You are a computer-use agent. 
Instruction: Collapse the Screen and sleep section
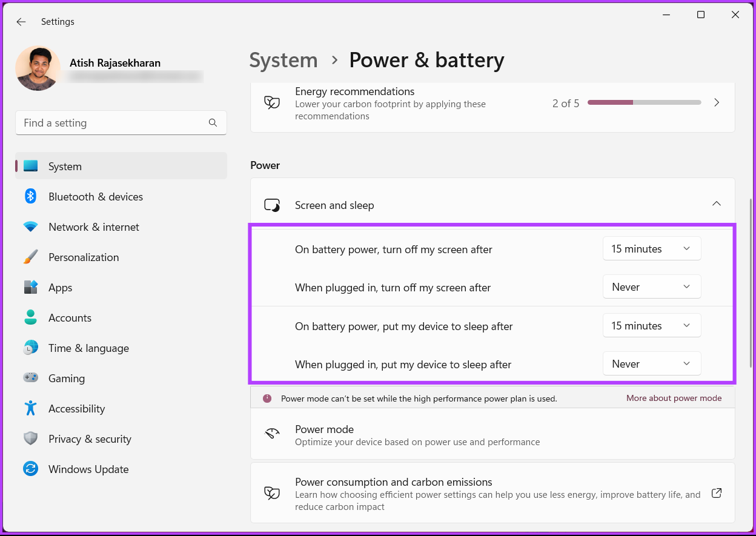click(x=717, y=204)
